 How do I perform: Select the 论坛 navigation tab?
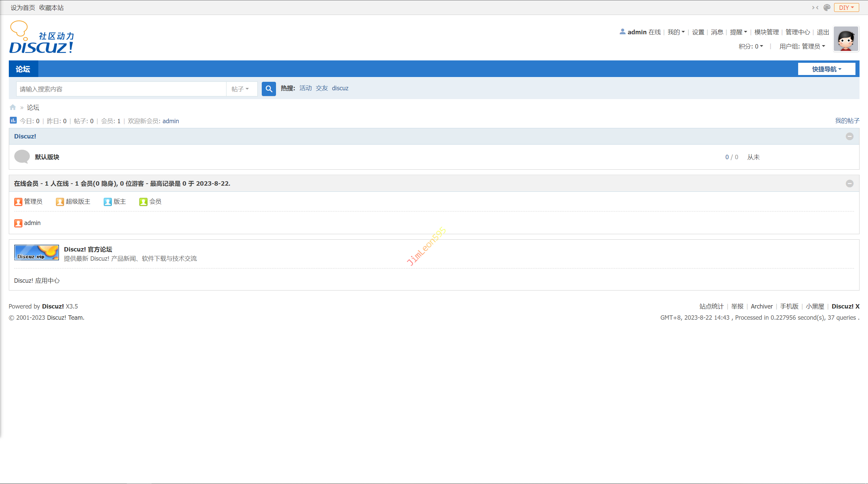tap(23, 69)
